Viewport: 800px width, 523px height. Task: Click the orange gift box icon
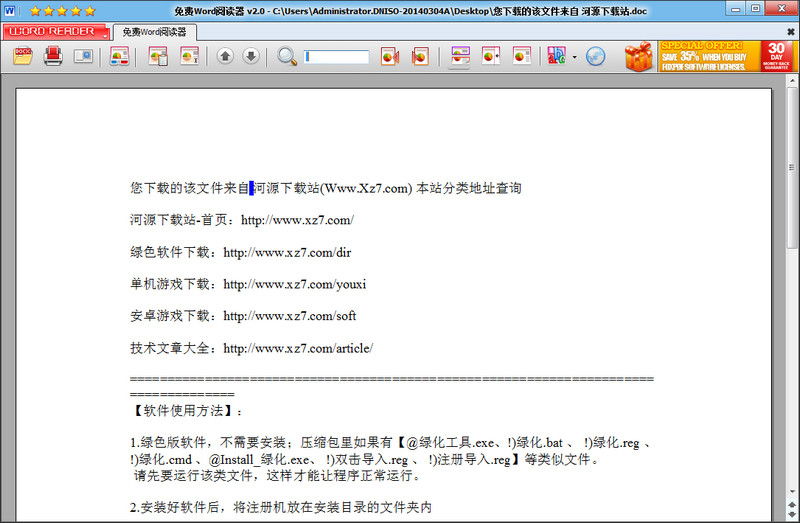point(638,56)
